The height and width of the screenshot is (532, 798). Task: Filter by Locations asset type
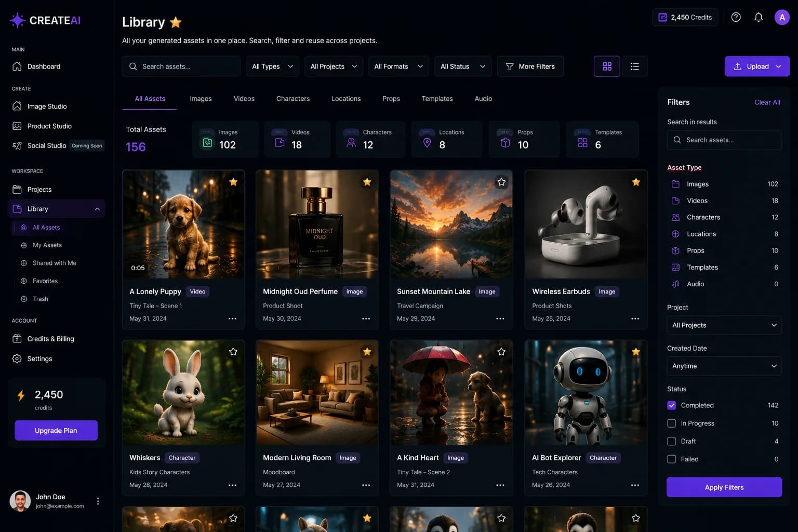point(724,234)
